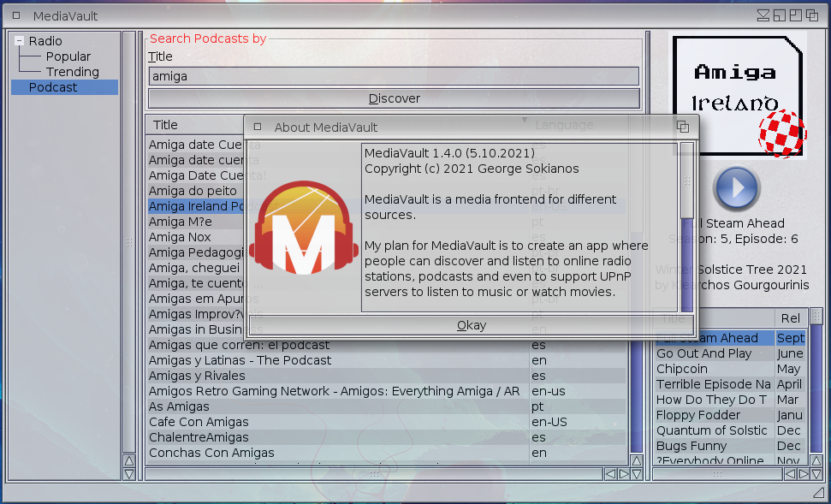Click the right arrow under the episode list

(804, 474)
